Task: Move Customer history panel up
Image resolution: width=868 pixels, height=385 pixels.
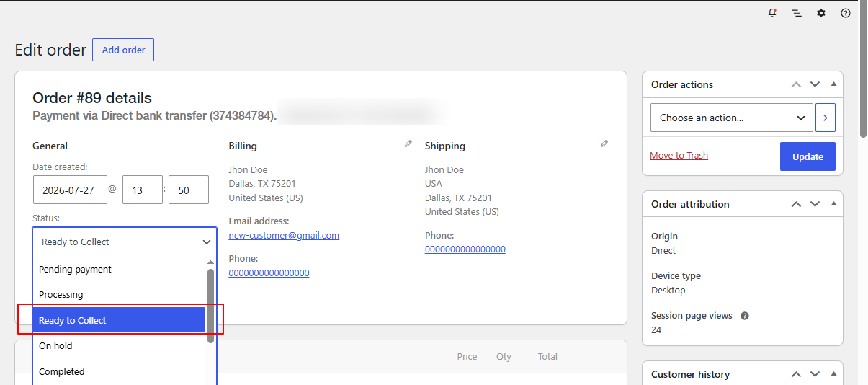Action: click(796, 374)
